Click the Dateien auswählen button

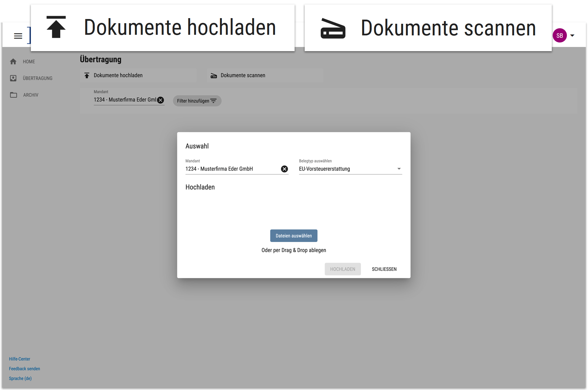[x=294, y=236]
